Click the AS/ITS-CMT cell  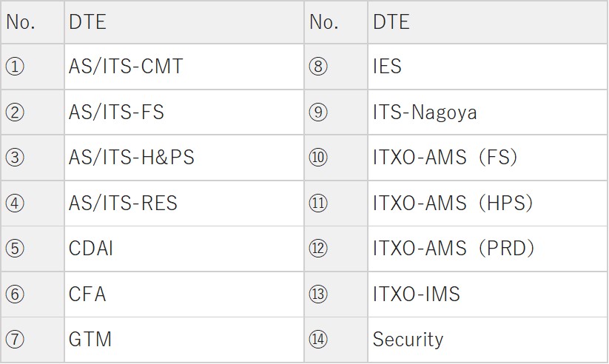(x=126, y=67)
